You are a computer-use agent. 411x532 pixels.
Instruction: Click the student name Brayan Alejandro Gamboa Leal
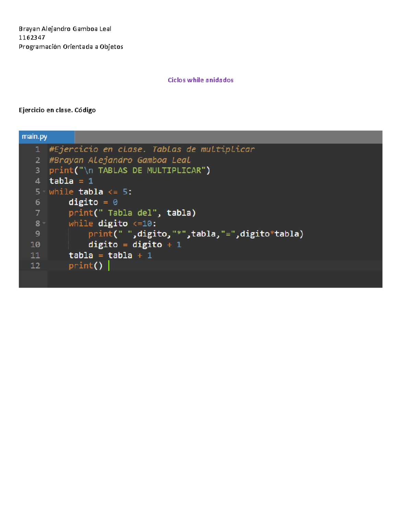(x=65, y=29)
